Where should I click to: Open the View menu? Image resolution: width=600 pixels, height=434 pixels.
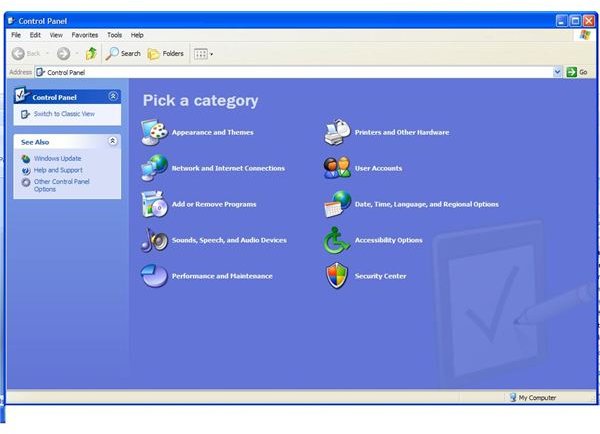point(56,35)
